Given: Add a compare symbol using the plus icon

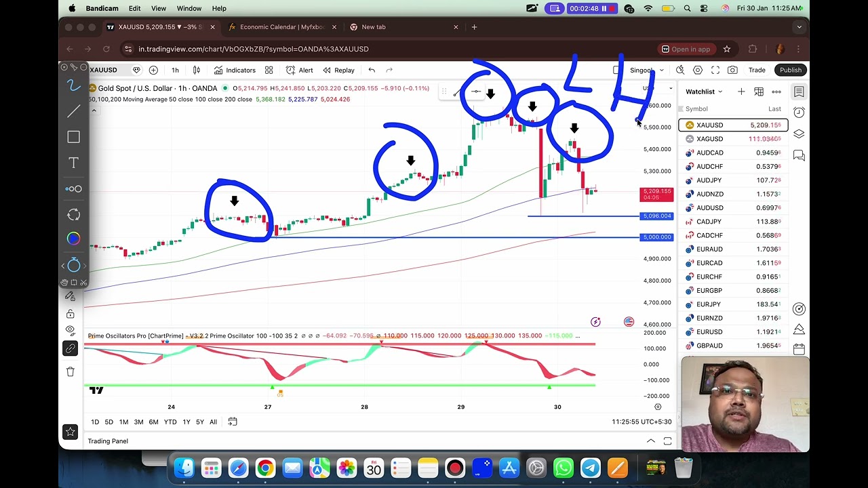Looking at the screenshot, I should [x=153, y=70].
